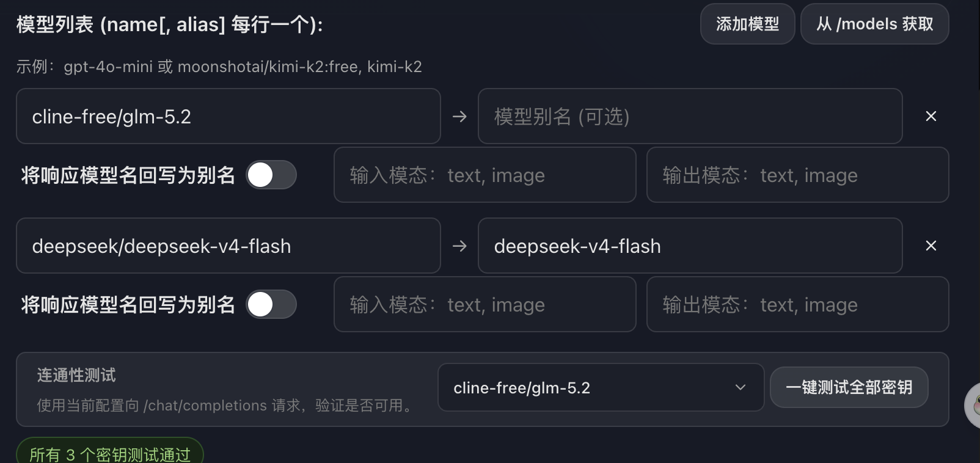Click the 所有 3 个密钥测试通过 status badge

pyautogui.click(x=110, y=452)
